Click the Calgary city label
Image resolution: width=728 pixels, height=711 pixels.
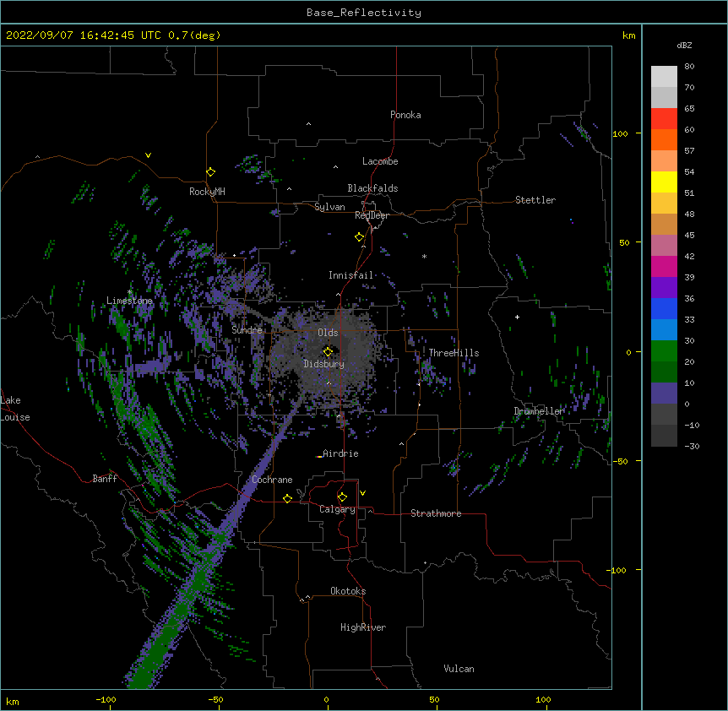pyautogui.click(x=337, y=509)
